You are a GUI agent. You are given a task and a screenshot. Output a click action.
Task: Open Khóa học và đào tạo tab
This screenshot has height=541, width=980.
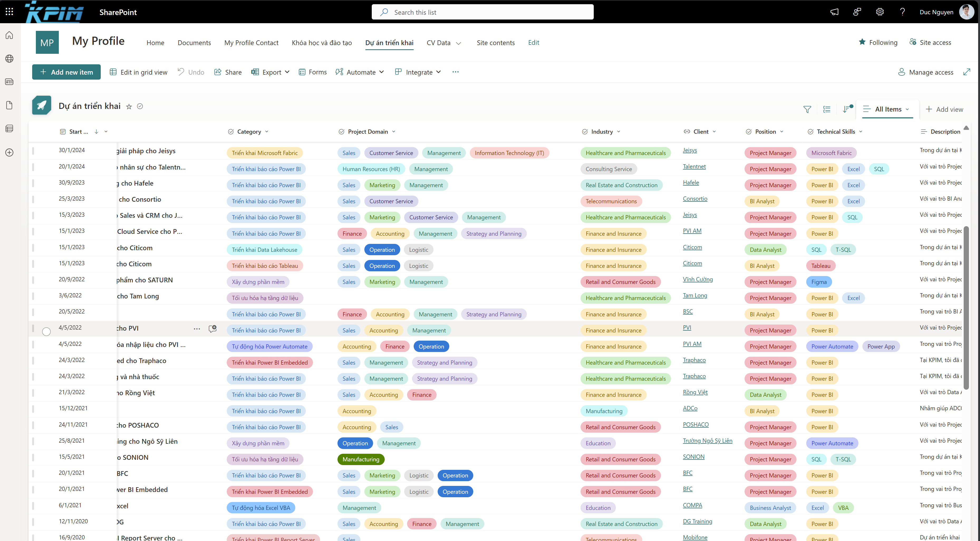point(321,43)
